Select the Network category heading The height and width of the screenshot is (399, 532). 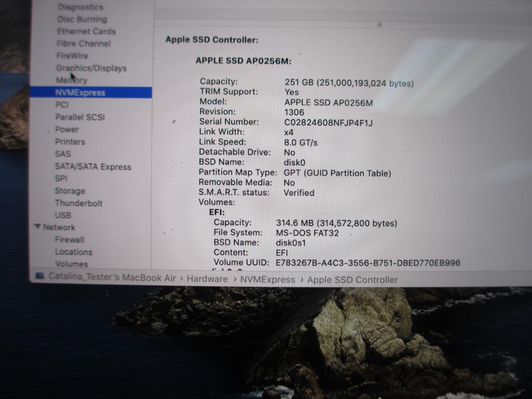[x=59, y=227]
